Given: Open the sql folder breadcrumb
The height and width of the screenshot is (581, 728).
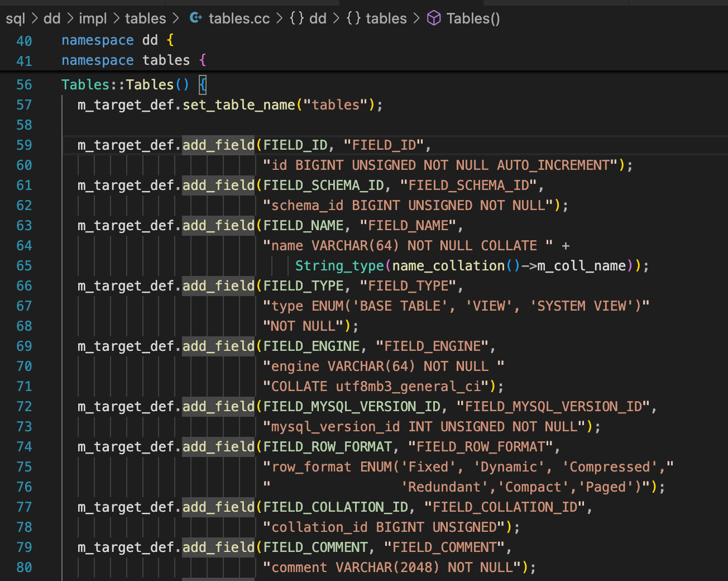Looking at the screenshot, I should point(15,18).
